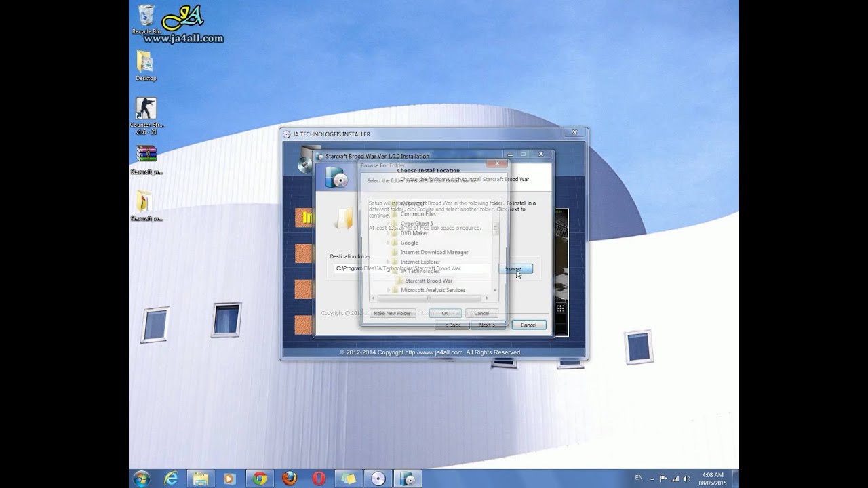Screen dimensions: 868x488
Task: Click the Browse... button in the installer
Action: (x=516, y=269)
